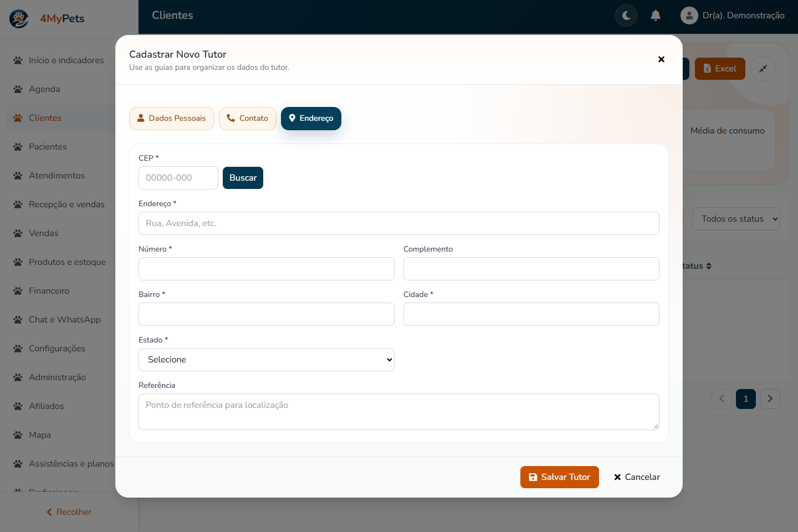Click the 4MyPets brand name
Image resolution: width=798 pixels, height=532 pixels.
click(62, 19)
